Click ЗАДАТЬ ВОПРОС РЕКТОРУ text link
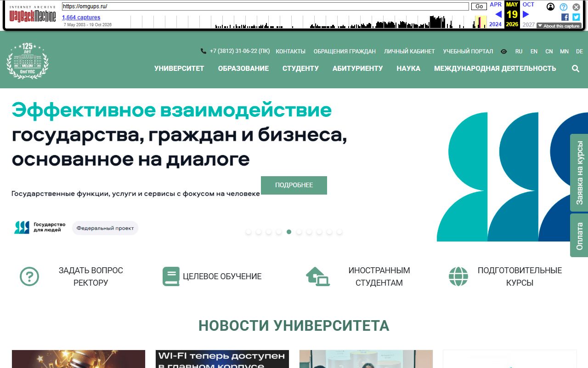This screenshot has height=368, width=588. point(91,276)
